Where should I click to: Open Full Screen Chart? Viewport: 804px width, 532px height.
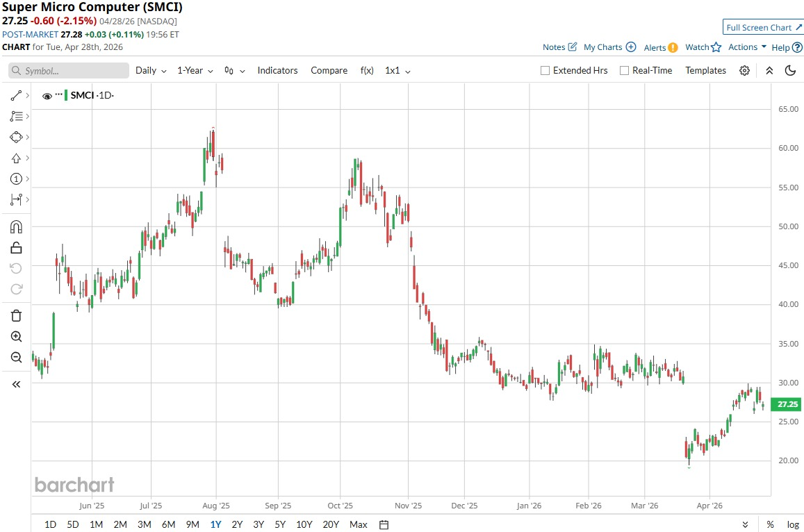tap(763, 28)
